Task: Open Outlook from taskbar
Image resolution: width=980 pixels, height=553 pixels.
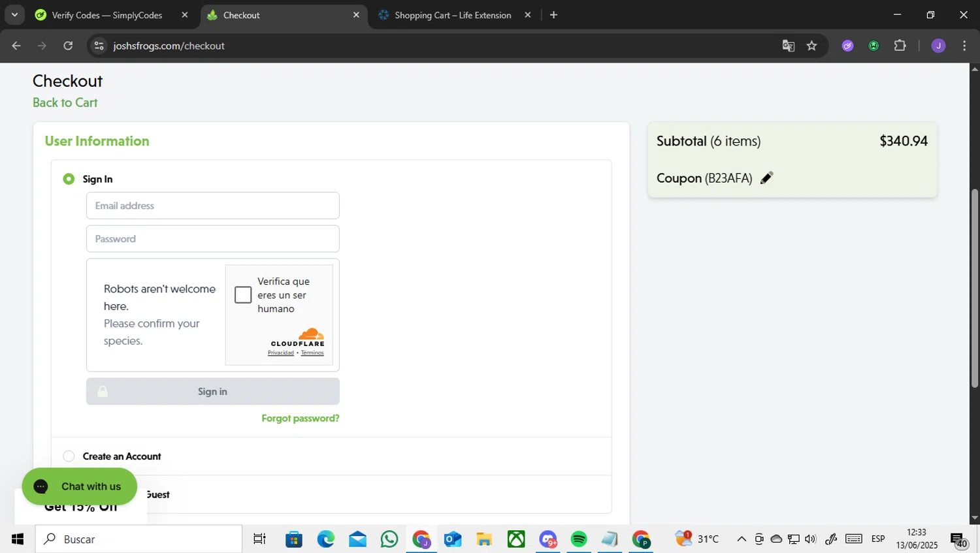Action: [x=452, y=539]
